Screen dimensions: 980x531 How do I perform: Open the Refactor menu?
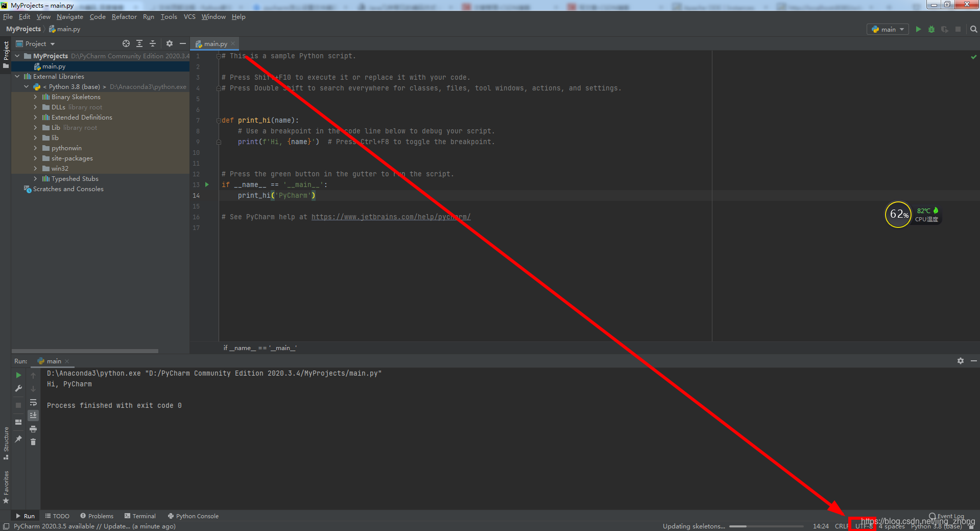124,17
